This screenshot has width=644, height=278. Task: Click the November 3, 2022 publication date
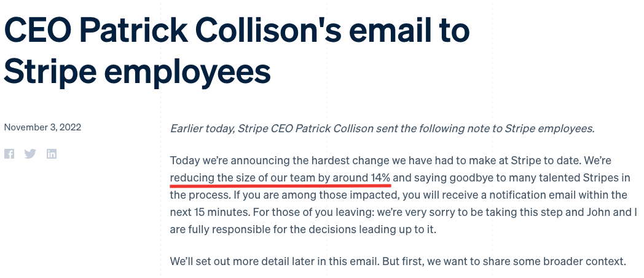[42, 127]
